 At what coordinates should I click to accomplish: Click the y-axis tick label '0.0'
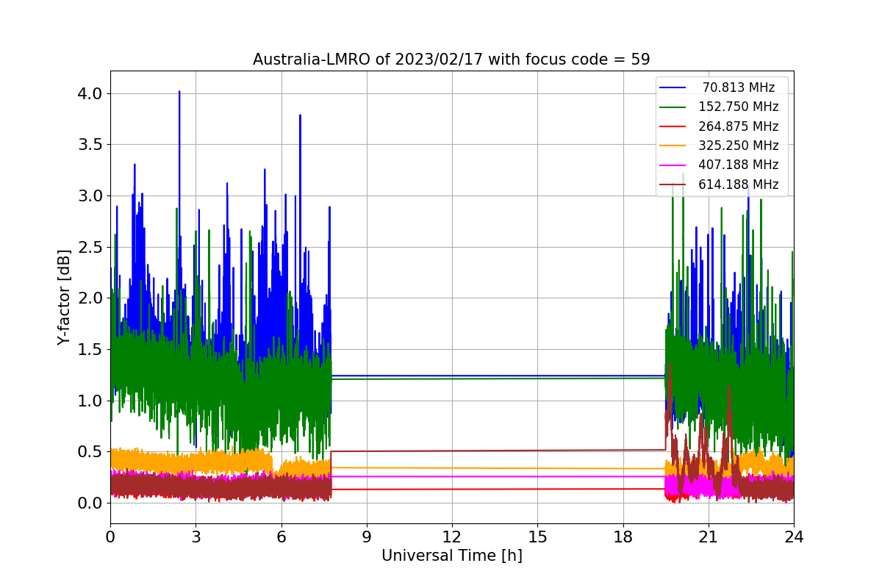tap(89, 503)
